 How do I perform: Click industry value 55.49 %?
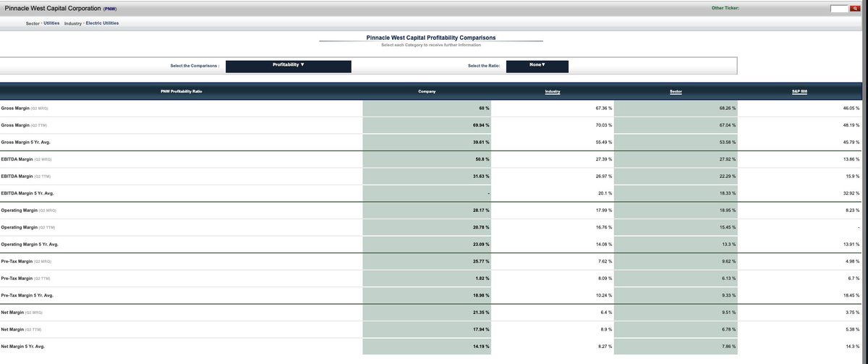(604, 142)
